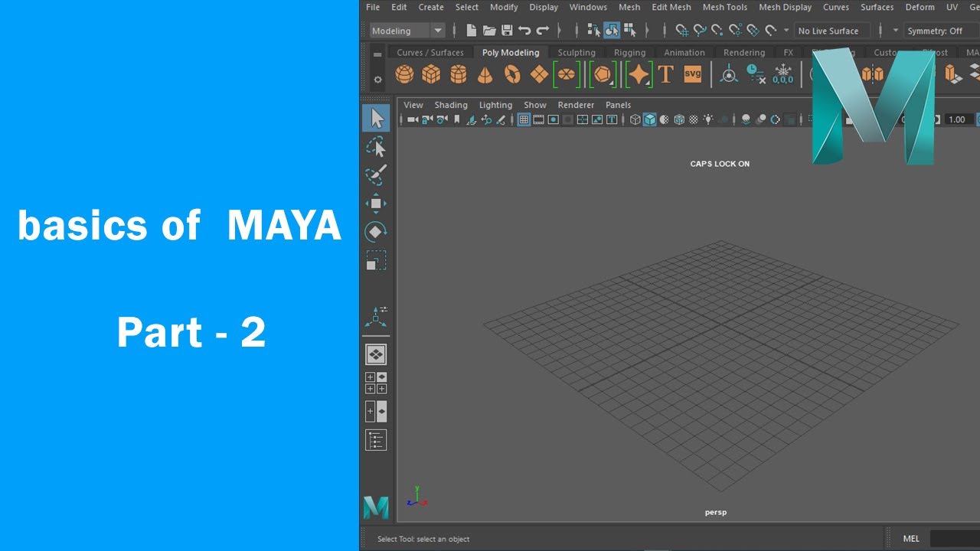Open a scene file
Screen dimensions: 980x551
[489, 31]
